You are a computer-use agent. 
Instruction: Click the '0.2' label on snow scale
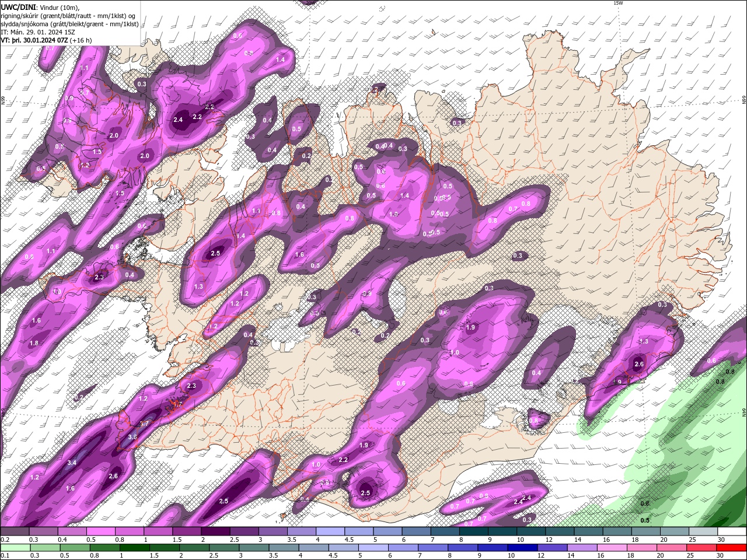tap(5, 540)
